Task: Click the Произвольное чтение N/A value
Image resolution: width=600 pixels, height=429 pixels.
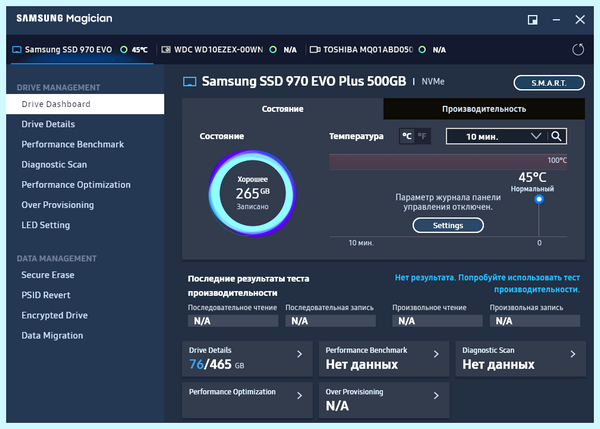Action: [437, 321]
